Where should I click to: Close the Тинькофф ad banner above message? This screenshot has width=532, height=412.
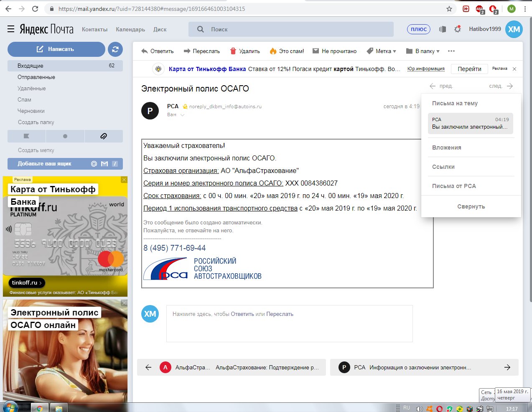pyautogui.click(x=514, y=69)
